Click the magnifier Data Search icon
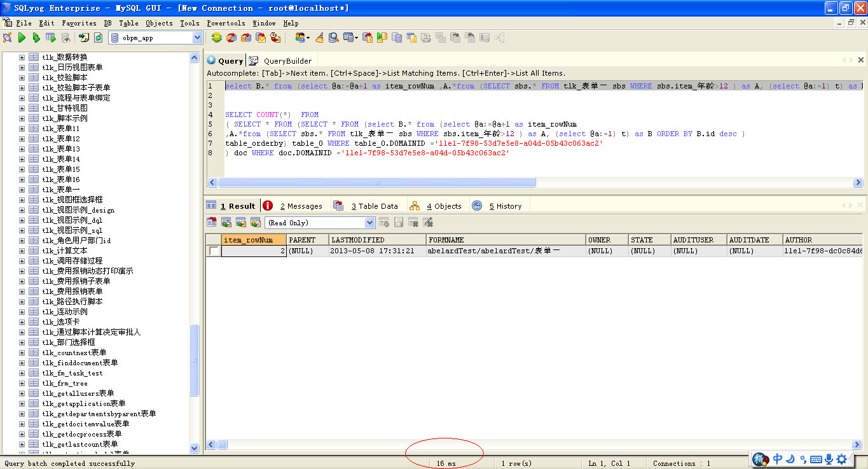This screenshot has height=469, width=868. click(x=334, y=38)
